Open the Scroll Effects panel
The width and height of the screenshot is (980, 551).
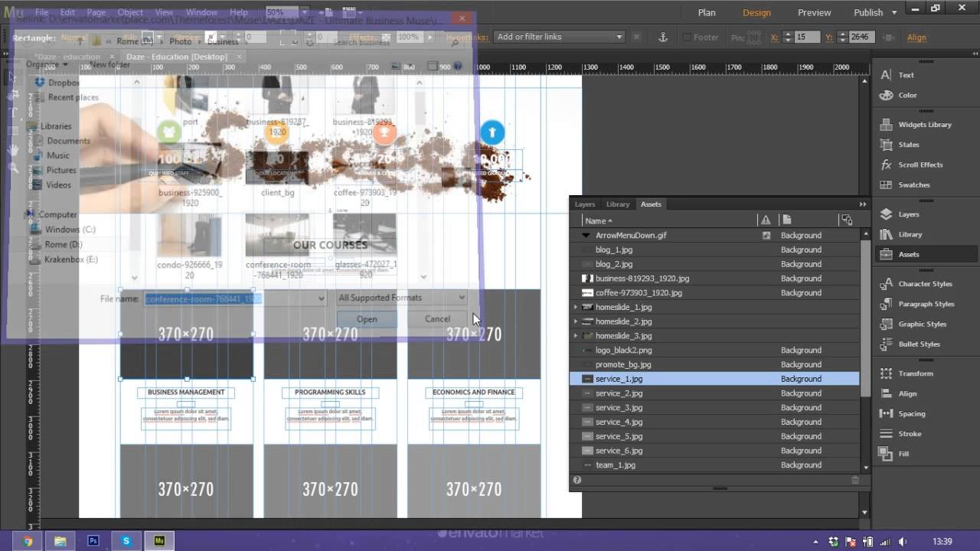click(911, 165)
